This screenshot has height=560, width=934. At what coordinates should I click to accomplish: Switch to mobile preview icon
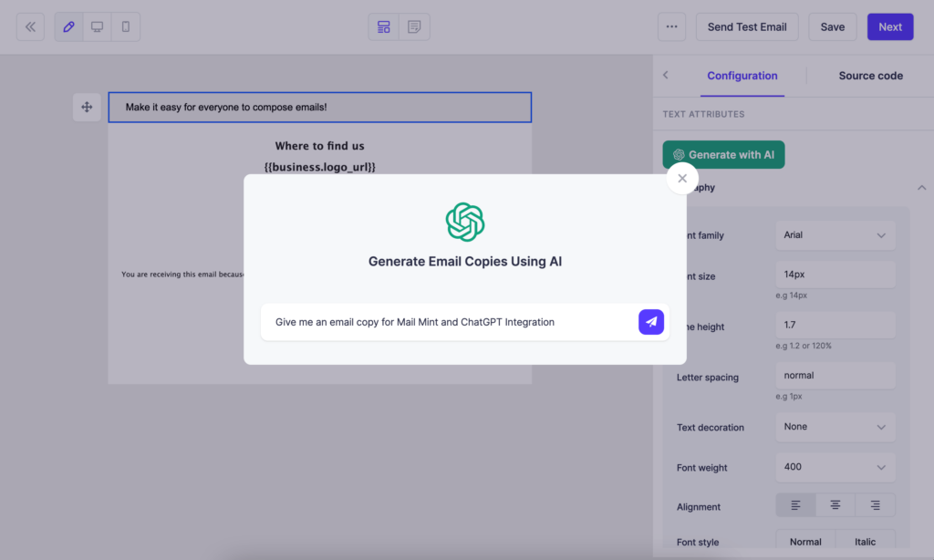(126, 26)
